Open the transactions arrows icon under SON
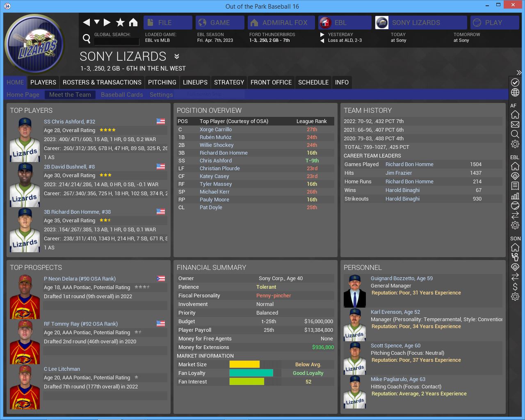The width and height of the screenshot is (525, 420). pyautogui.click(x=515, y=277)
